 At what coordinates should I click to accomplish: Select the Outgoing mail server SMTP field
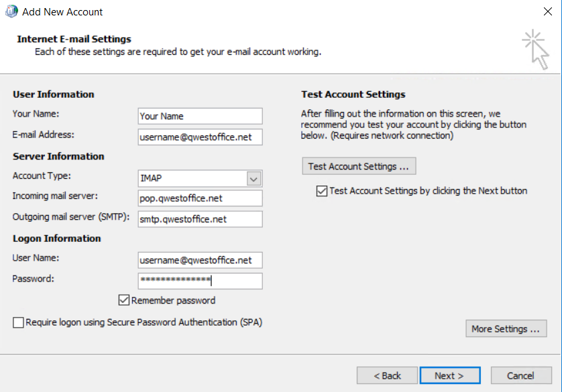click(199, 218)
